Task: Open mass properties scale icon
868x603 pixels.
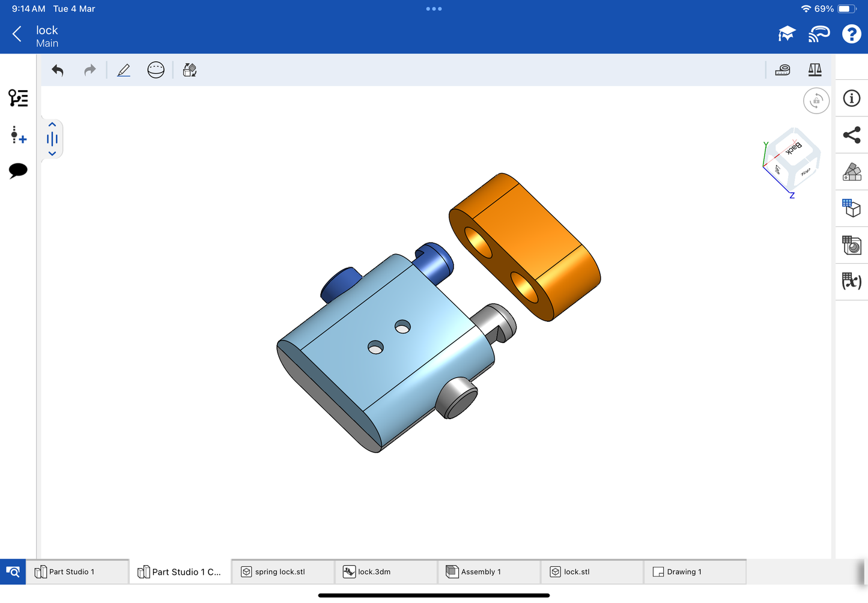Action: [x=815, y=70]
